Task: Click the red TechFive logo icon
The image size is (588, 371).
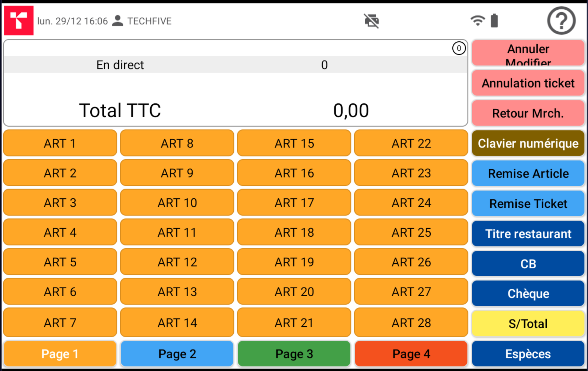Action: tap(19, 21)
